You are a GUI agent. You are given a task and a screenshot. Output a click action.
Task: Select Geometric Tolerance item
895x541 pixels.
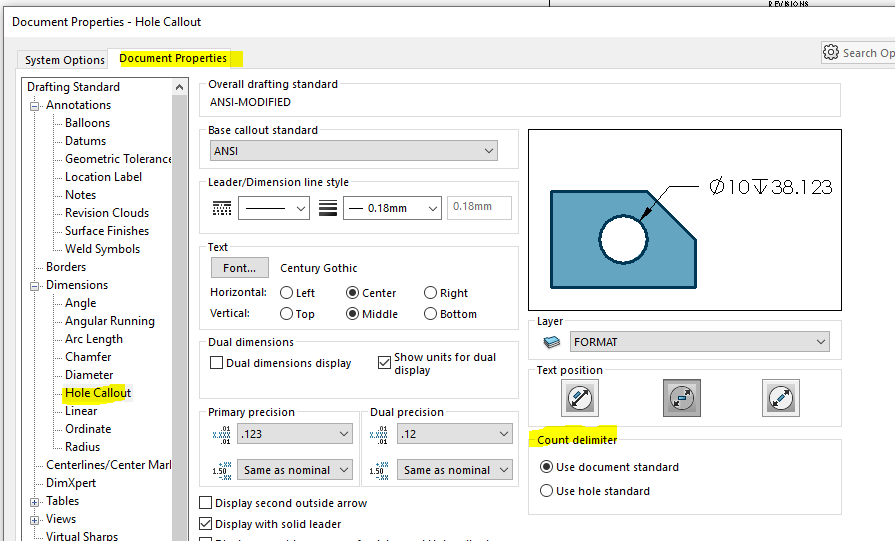point(118,159)
